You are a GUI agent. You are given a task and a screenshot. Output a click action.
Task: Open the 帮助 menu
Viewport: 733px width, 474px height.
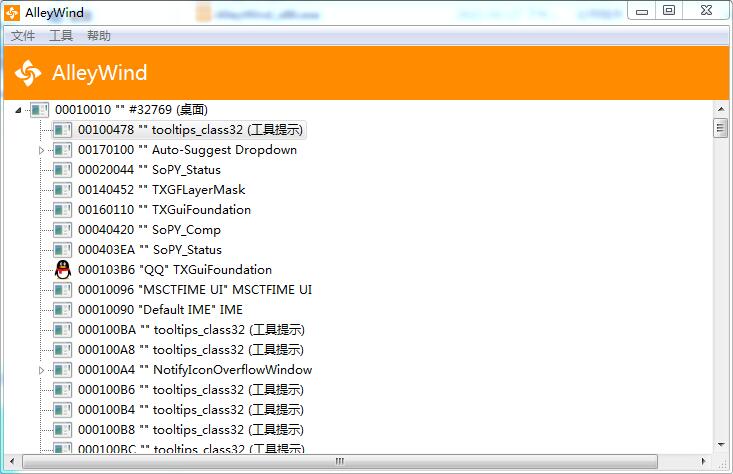(99, 36)
